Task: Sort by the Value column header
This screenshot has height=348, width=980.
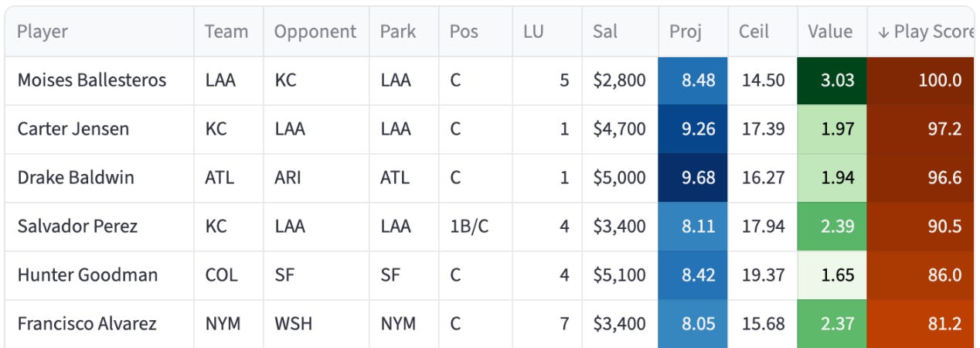Action: pos(830,32)
